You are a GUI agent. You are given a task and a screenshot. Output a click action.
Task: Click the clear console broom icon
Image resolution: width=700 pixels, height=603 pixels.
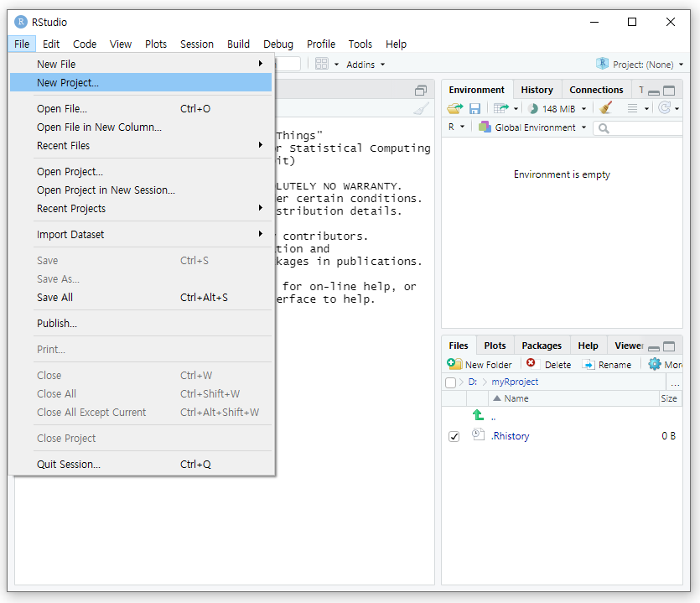pos(421,108)
